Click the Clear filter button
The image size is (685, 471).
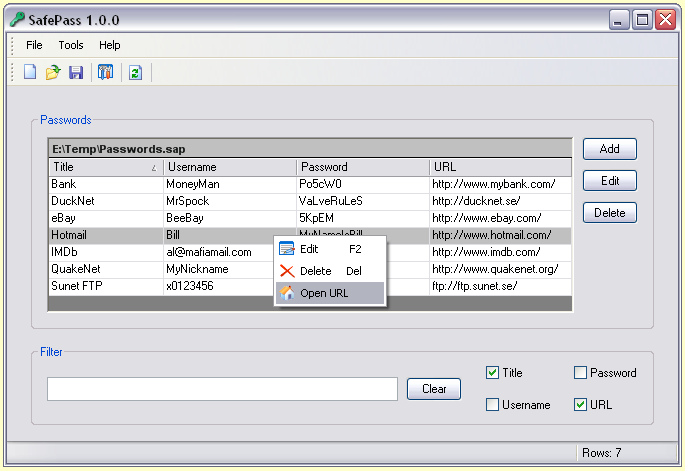434,389
